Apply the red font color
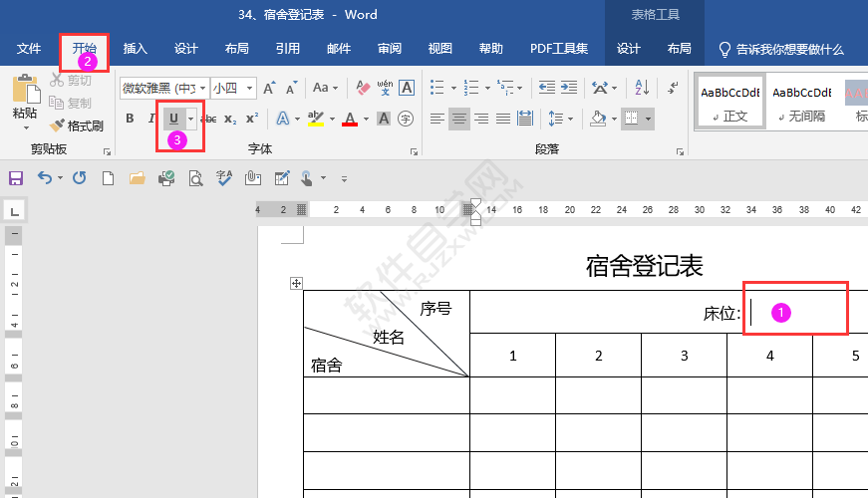The width and height of the screenshot is (868, 498). pos(350,119)
